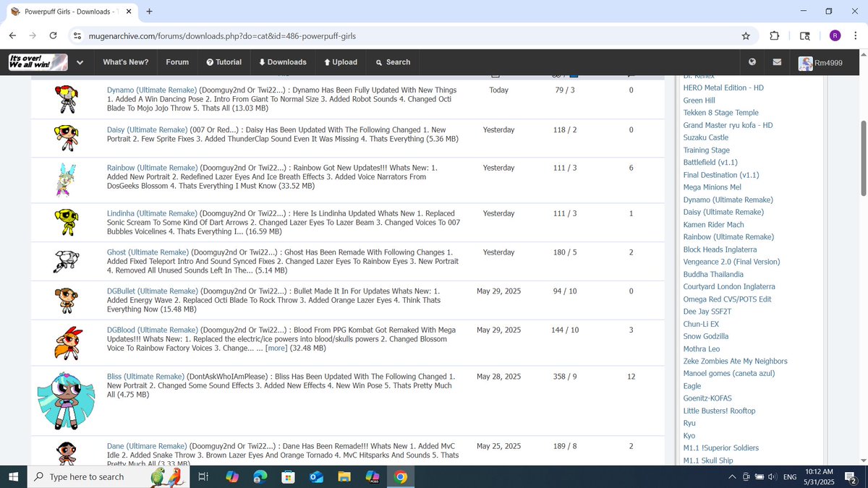Open the Daisy (Ultimate Remake) download title link
This screenshot has width=868, height=488.
147,129
